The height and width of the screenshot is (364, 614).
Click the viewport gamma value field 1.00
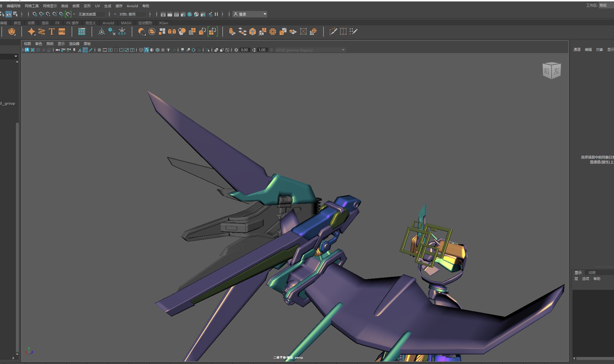(x=262, y=50)
